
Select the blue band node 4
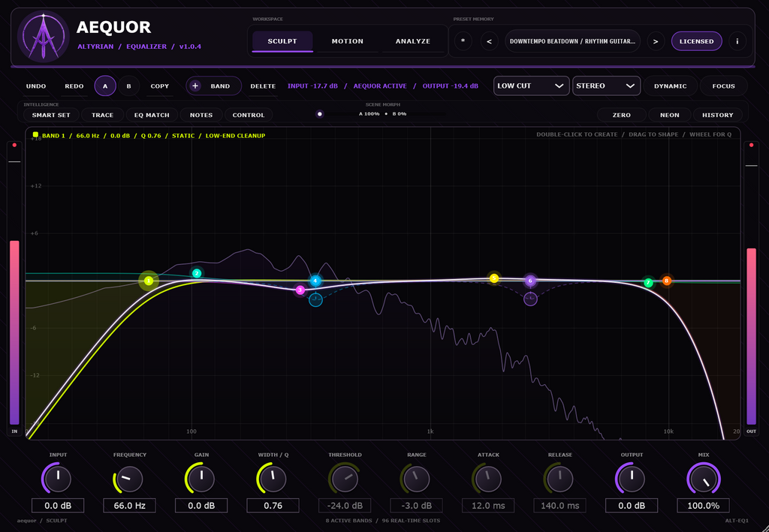[315, 281]
